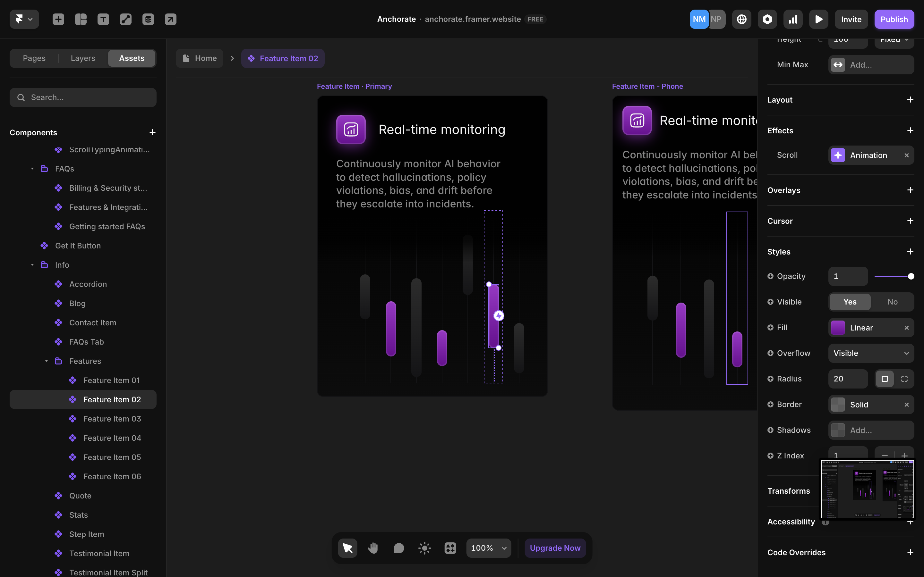Select the Hand pan tool
The image size is (924, 577).
point(373,548)
